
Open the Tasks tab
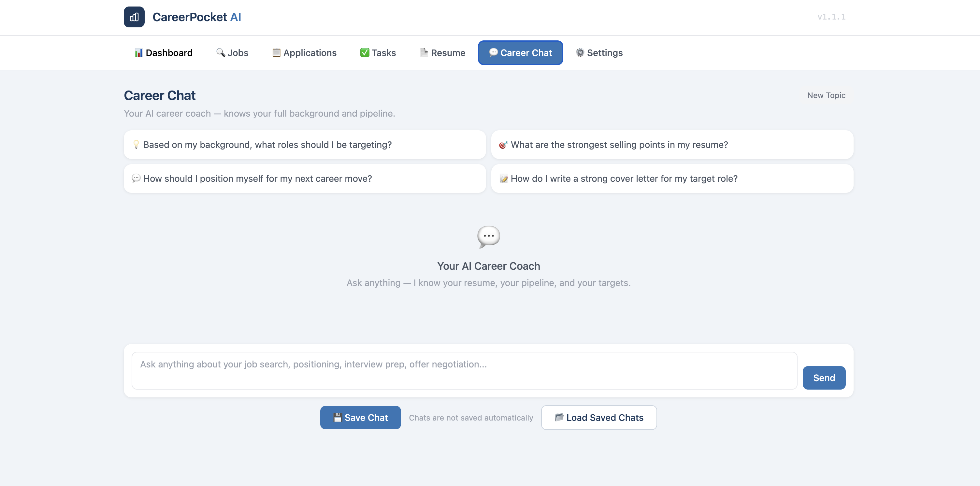pyautogui.click(x=378, y=53)
